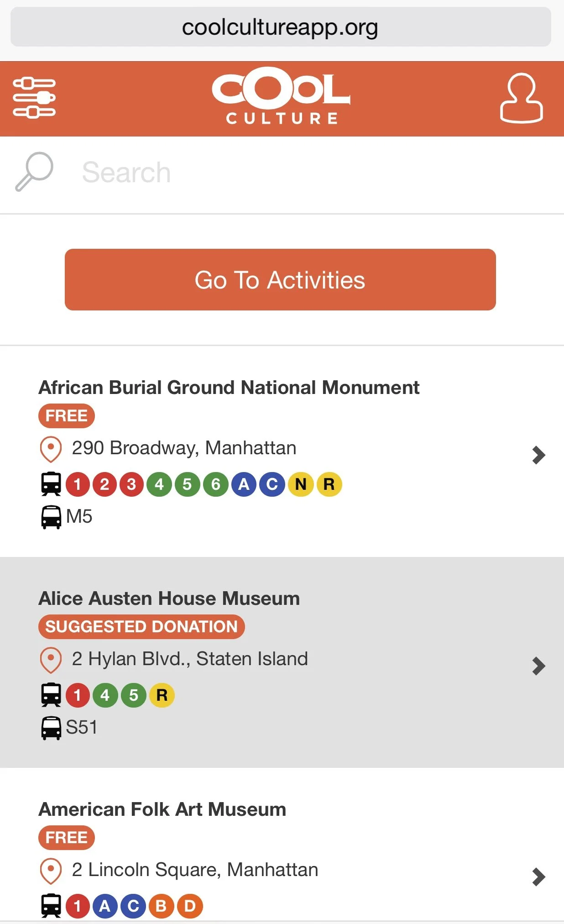Tap the subway train icon for Alice Austen House
The width and height of the screenshot is (564, 924).
tap(51, 695)
